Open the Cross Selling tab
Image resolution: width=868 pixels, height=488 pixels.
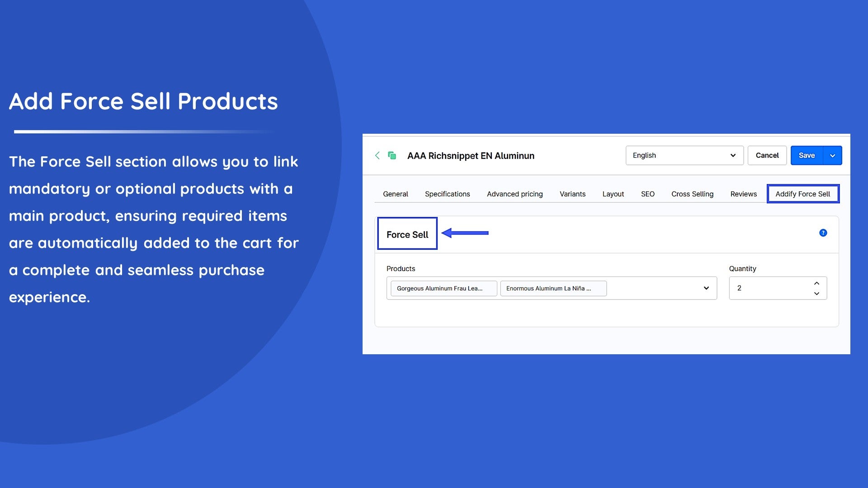pyautogui.click(x=692, y=194)
